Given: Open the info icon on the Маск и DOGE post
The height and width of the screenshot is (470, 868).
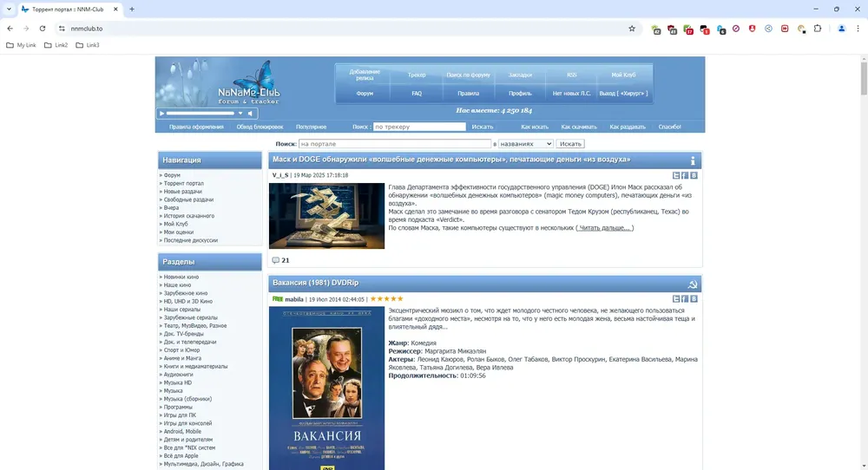Looking at the screenshot, I should pyautogui.click(x=693, y=160).
